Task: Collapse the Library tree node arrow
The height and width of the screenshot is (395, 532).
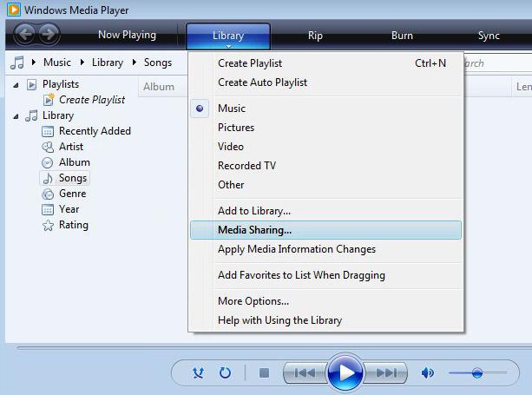Action: pyautogui.click(x=16, y=116)
